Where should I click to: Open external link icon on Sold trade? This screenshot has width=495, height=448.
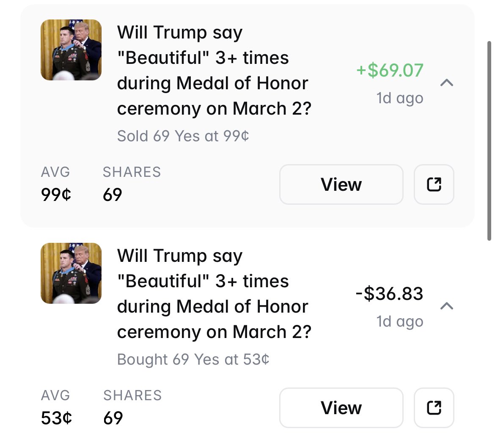pyautogui.click(x=434, y=184)
